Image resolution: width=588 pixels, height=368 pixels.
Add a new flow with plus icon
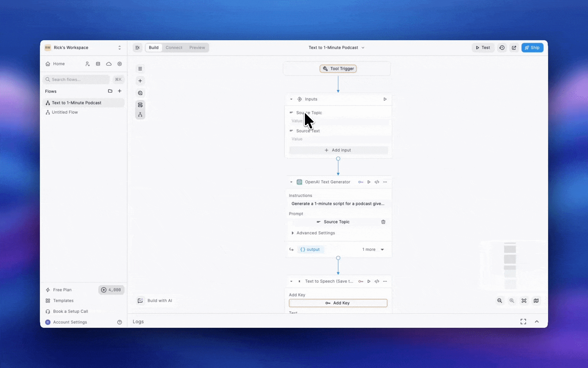coord(120,91)
